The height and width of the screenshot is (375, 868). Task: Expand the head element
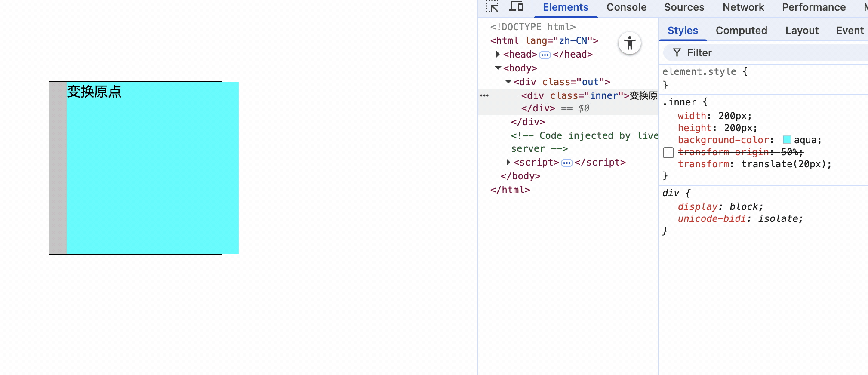click(498, 54)
